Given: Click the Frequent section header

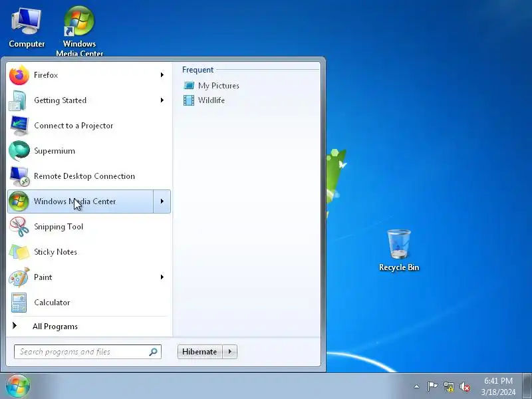Looking at the screenshot, I should 198,70.
